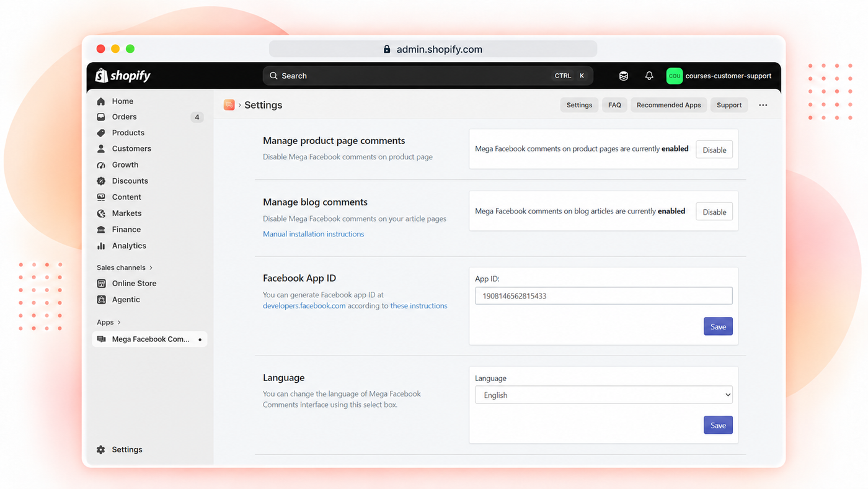
Task: Click the Discounts badge icon
Action: [101, 181]
